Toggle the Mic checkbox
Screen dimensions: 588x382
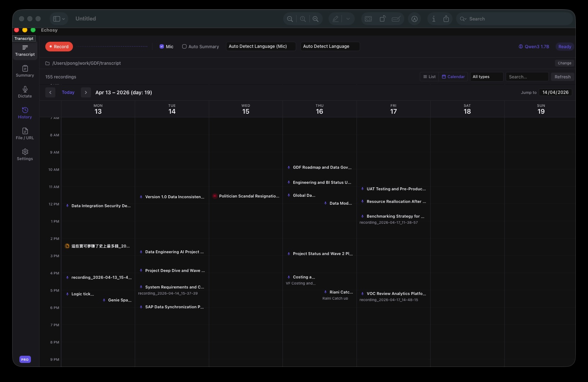pyautogui.click(x=162, y=46)
